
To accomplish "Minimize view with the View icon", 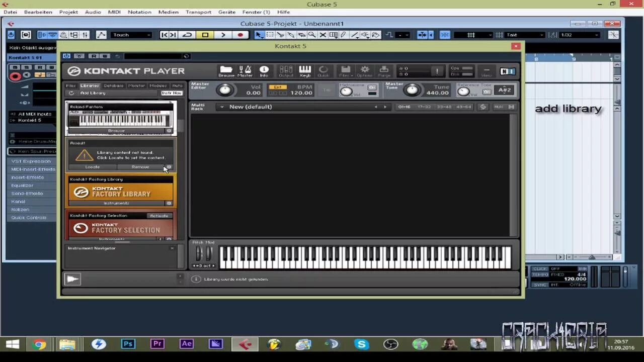I will [486, 71].
